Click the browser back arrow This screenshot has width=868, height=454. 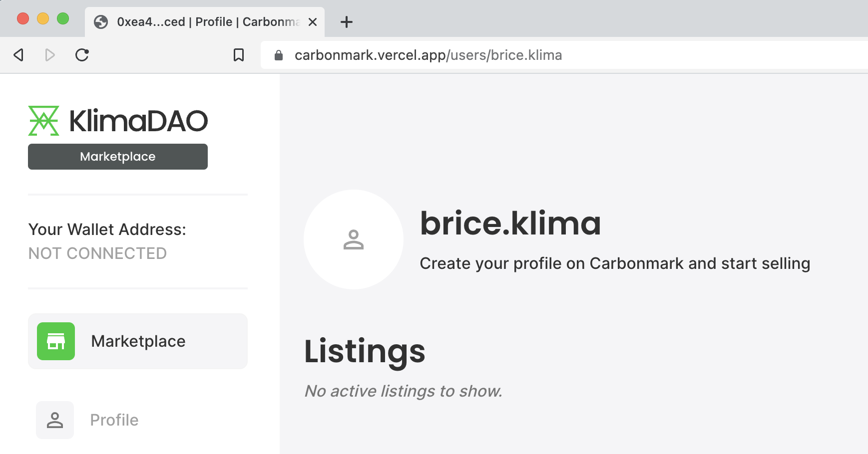18,55
